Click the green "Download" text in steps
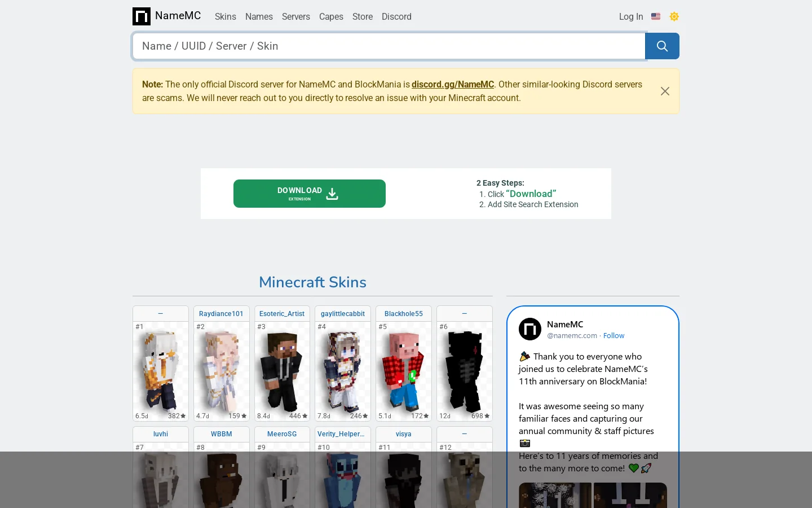This screenshot has height=508, width=812. 531,194
